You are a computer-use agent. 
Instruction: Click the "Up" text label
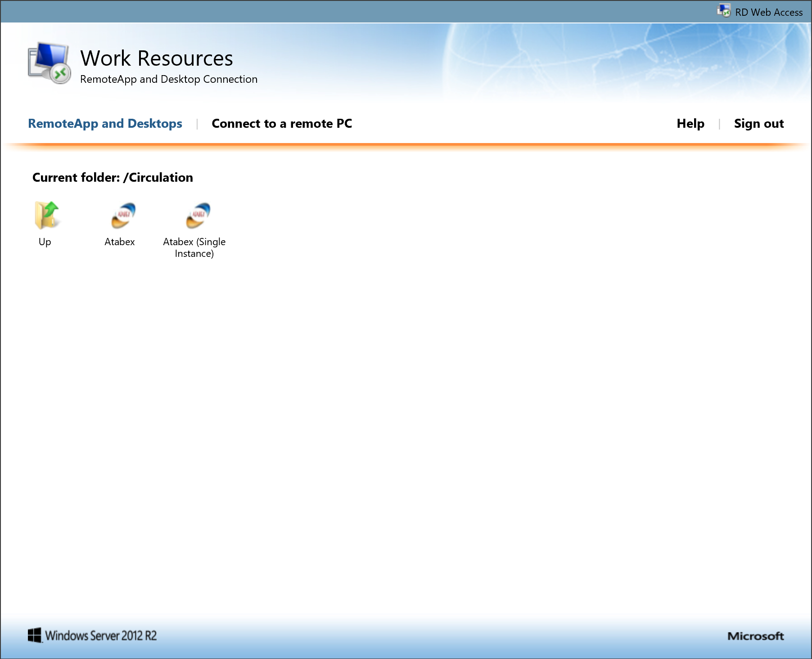[45, 242]
